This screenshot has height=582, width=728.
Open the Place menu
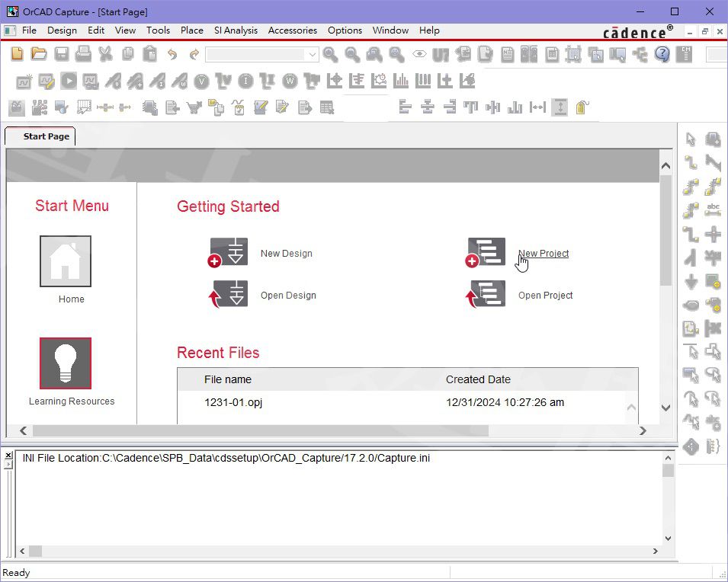[192, 30]
